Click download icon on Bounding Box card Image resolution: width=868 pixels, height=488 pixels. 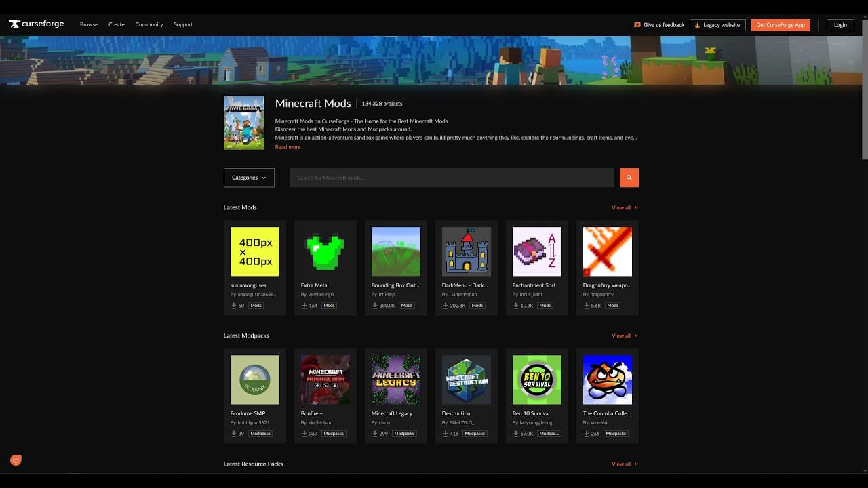point(375,306)
